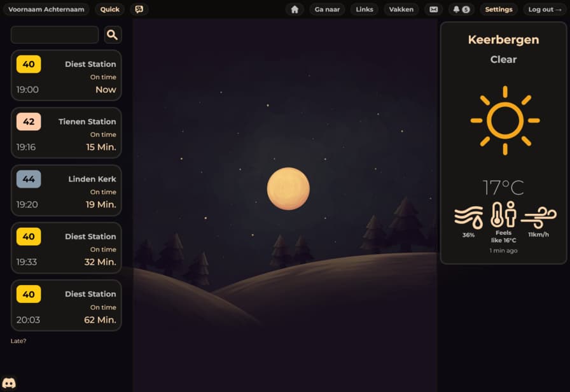
Task: Click the feels-like temperature icon
Action: pyautogui.click(x=503, y=215)
